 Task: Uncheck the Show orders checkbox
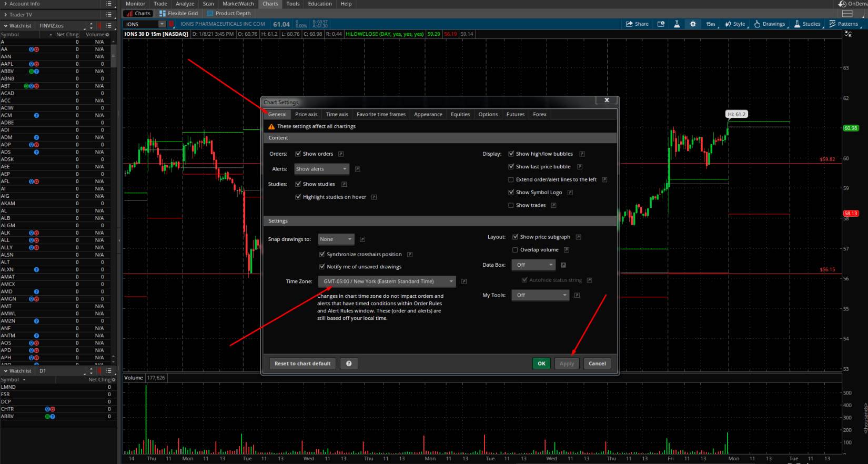[298, 154]
